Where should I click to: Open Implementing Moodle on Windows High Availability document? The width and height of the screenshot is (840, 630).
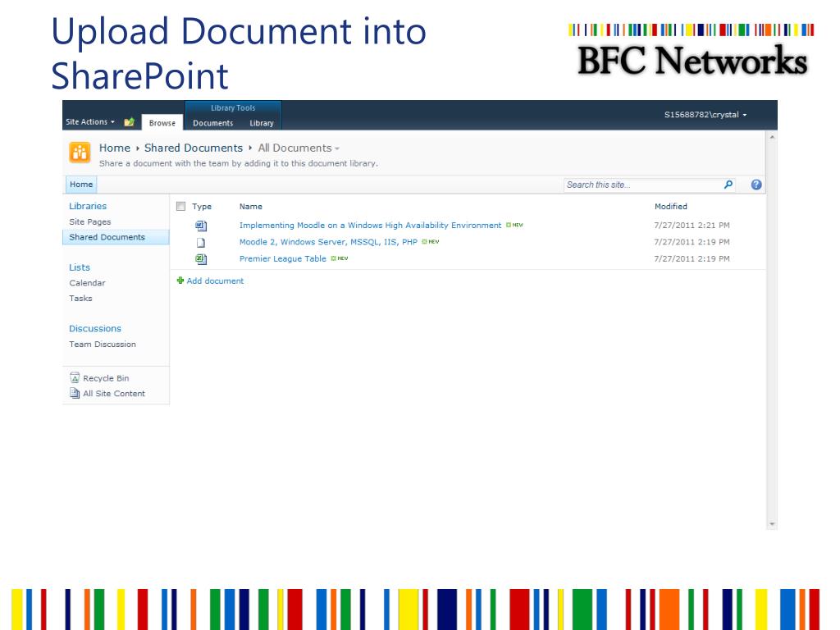370,226
